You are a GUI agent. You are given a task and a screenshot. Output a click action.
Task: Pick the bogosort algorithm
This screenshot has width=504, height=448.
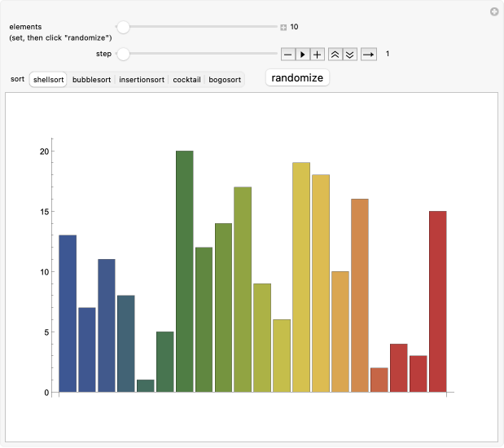(x=225, y=80)
